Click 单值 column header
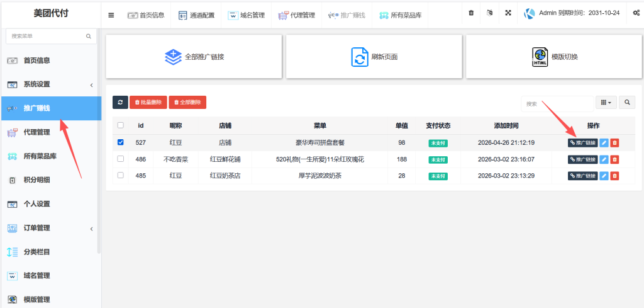This screenshot has height=308, width=644. pos(402,125)
